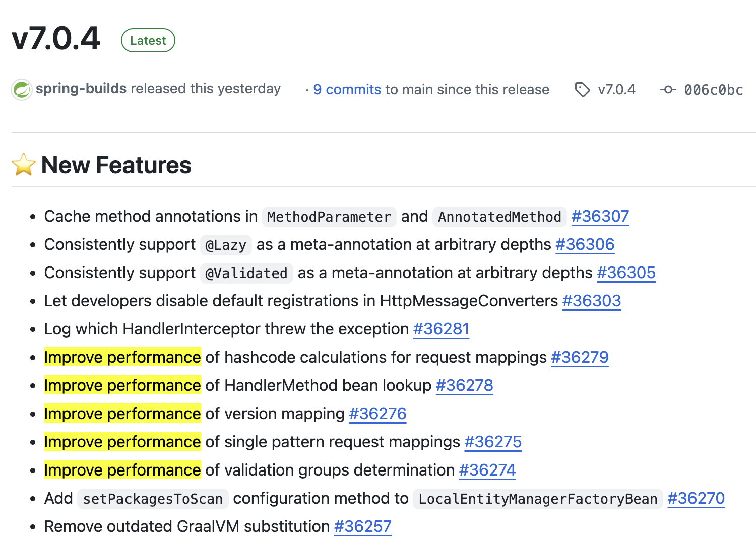
Task: Open issue #36281 on HandlerInterceptor logging
Action: pyautogui.click(x=441, y=329)
